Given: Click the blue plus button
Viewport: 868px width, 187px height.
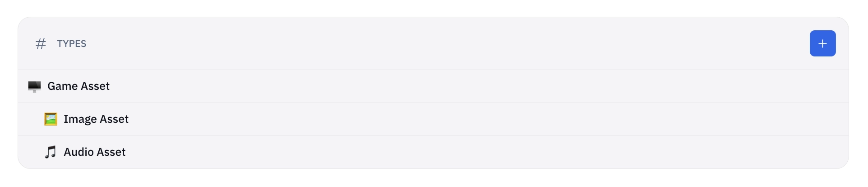Looking at the screenshot, I should pyautogui.click(x=822, y=43).
